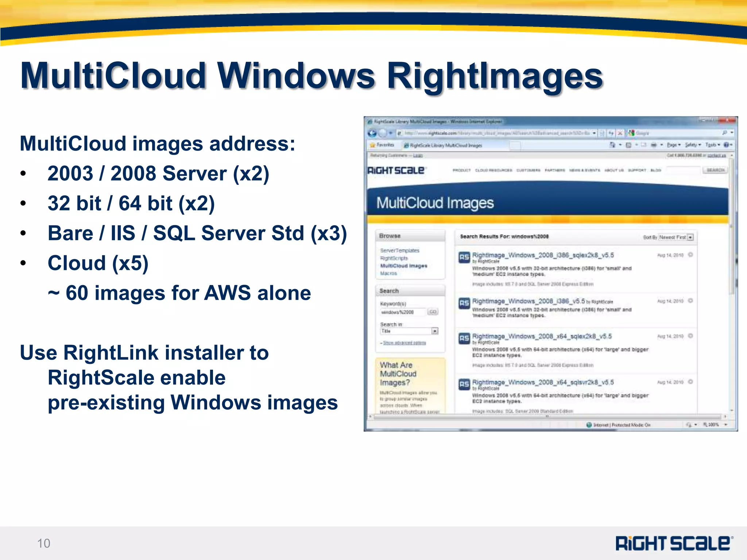Click round icon right of x64_sqlex2k8 date

[690, 336]
